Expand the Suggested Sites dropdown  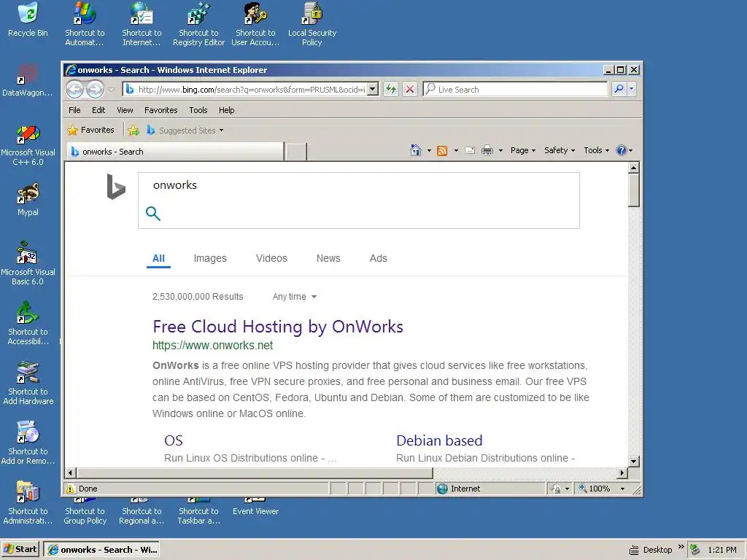point(221,131)
